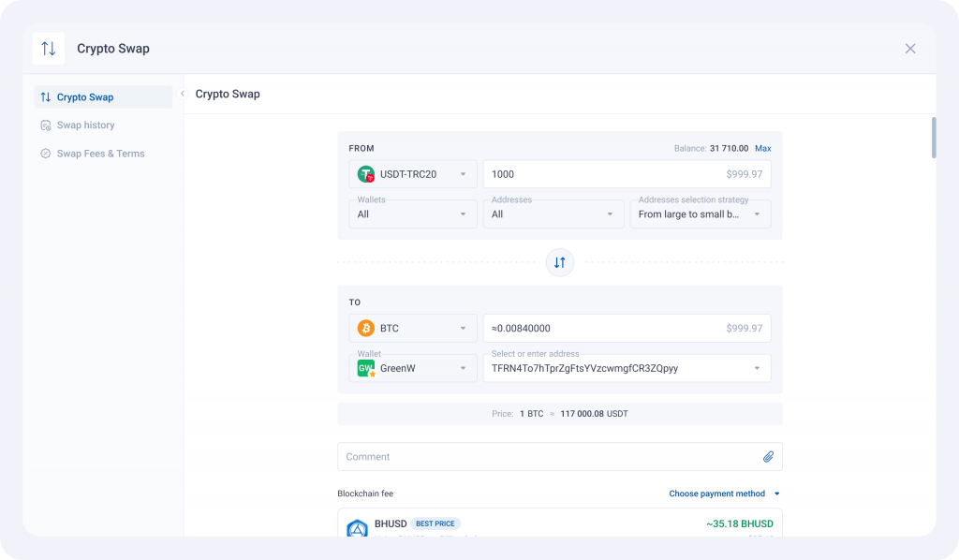The height and width of the screenshot is (560, 959).
Task: Open Swap history in sidebar
Action: click(x=85, y=125)
